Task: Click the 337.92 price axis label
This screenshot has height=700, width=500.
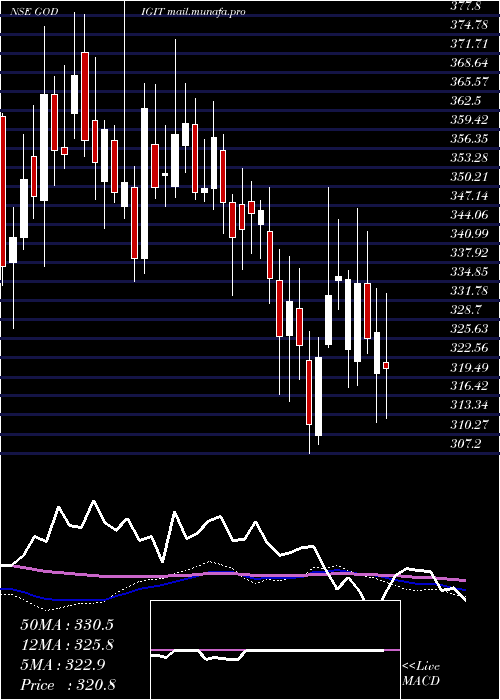Action: click(469, 253)
